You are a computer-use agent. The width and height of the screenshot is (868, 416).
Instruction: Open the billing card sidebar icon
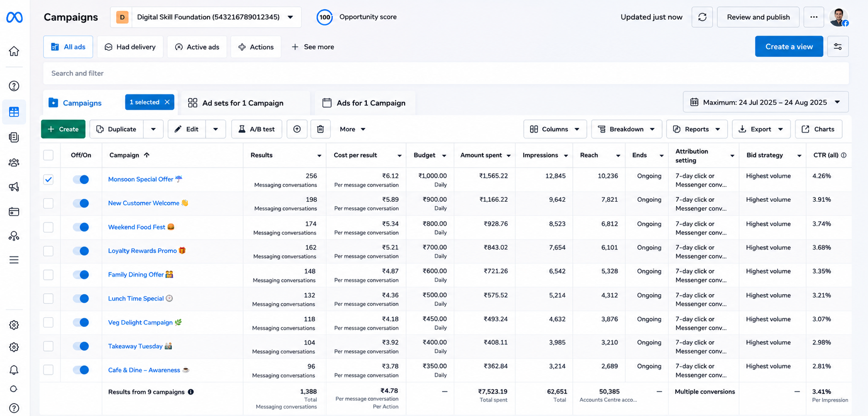click(14, 211)
